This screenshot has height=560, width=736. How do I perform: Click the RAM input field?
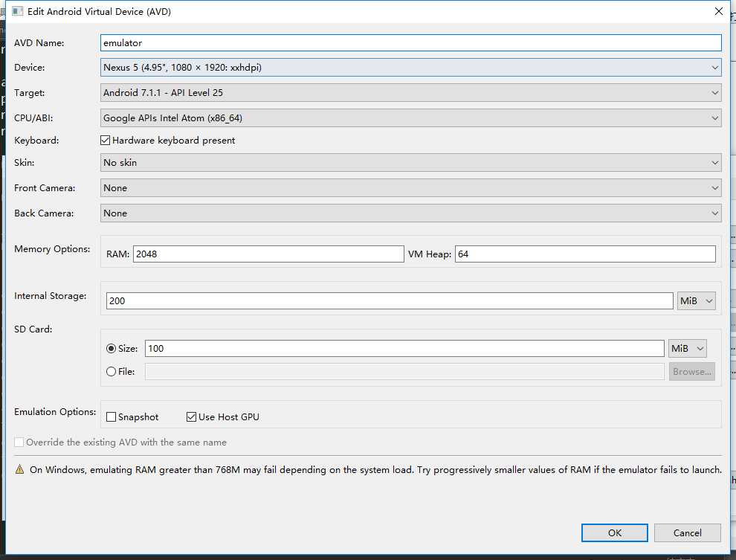(x=268, y=254)
